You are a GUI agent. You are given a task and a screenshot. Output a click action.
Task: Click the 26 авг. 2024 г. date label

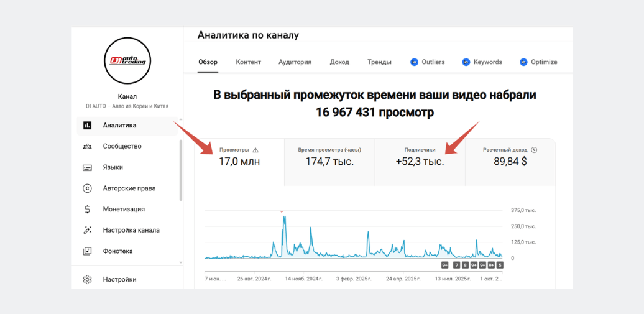pos(255,279)
